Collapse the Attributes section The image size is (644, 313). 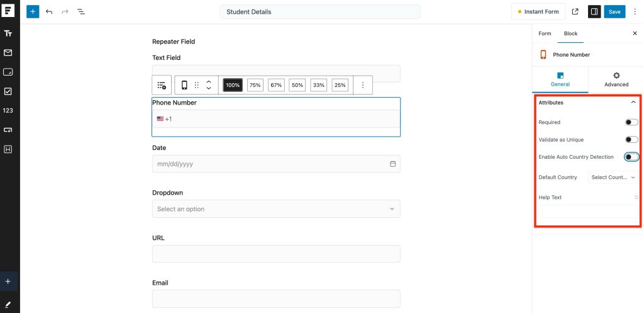[x=633, y=102]
